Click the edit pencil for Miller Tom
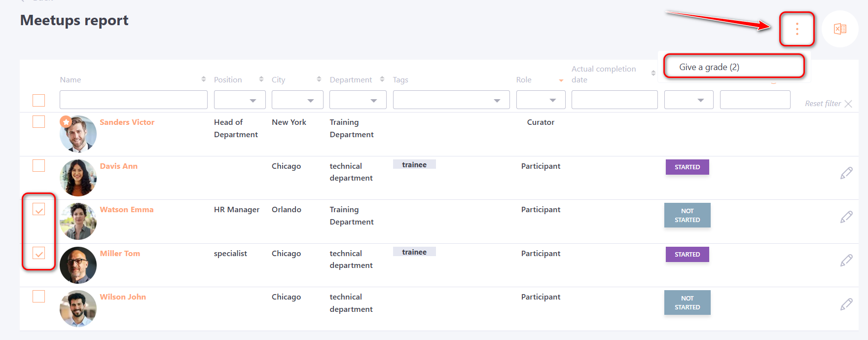 tap(846, 260)
